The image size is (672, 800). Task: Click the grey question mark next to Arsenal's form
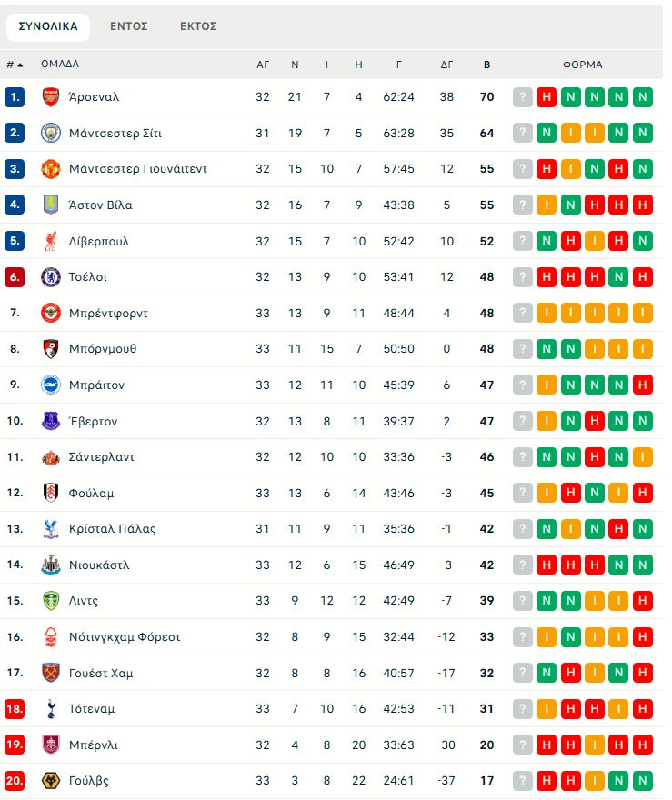(522, 97)
